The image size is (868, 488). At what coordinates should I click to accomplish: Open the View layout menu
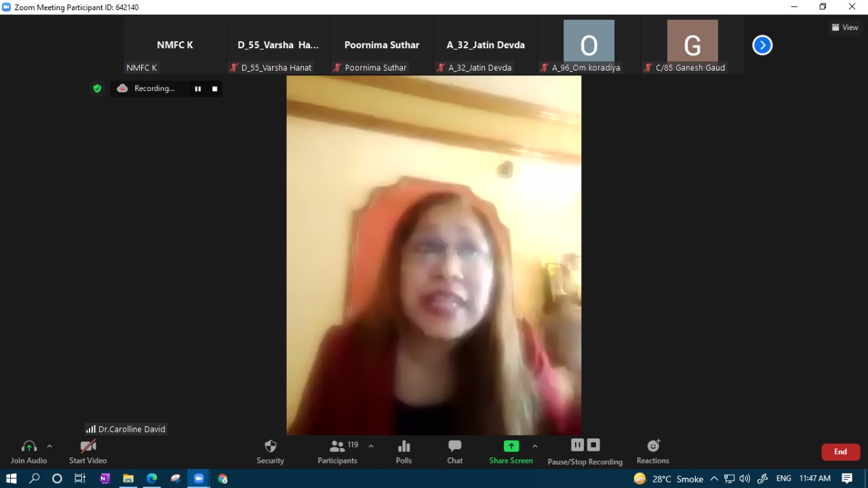point(845,27)
